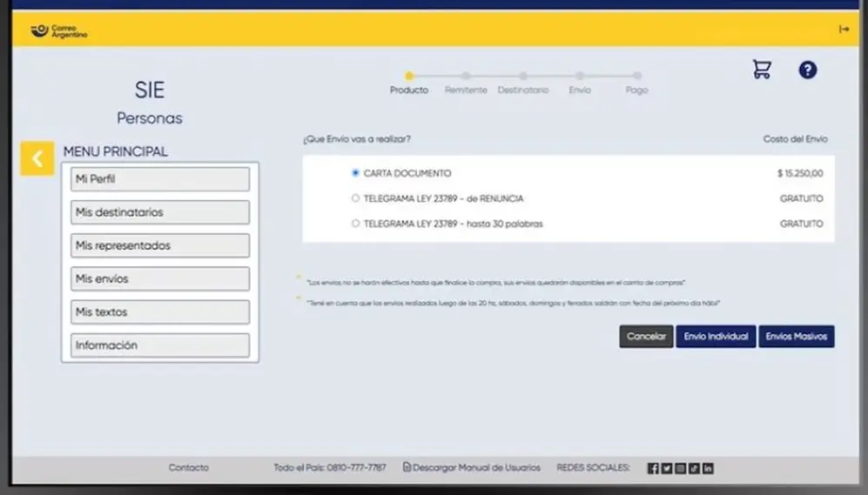Open Facebook social link in footer
The image size is (868, 495).
[653, 468]
